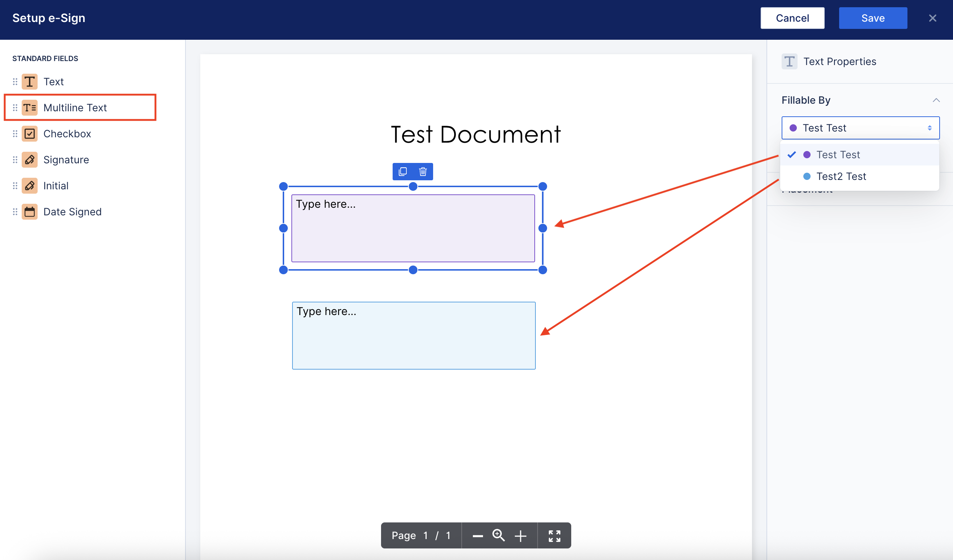Click the duplicate field icon above the selected box
Screen dimensions: 953x560
pos(403,172)
